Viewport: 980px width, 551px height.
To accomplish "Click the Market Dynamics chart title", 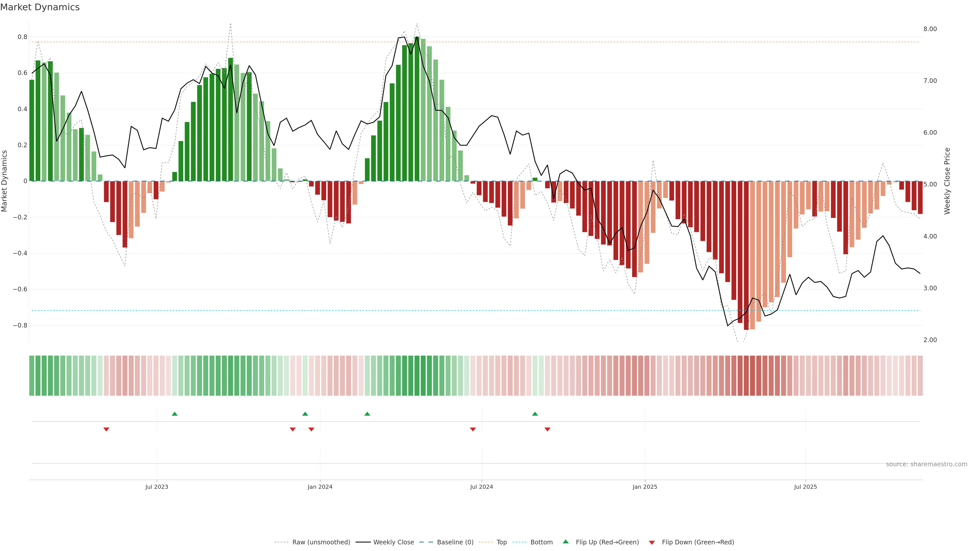I will click(x=40, y=7).
